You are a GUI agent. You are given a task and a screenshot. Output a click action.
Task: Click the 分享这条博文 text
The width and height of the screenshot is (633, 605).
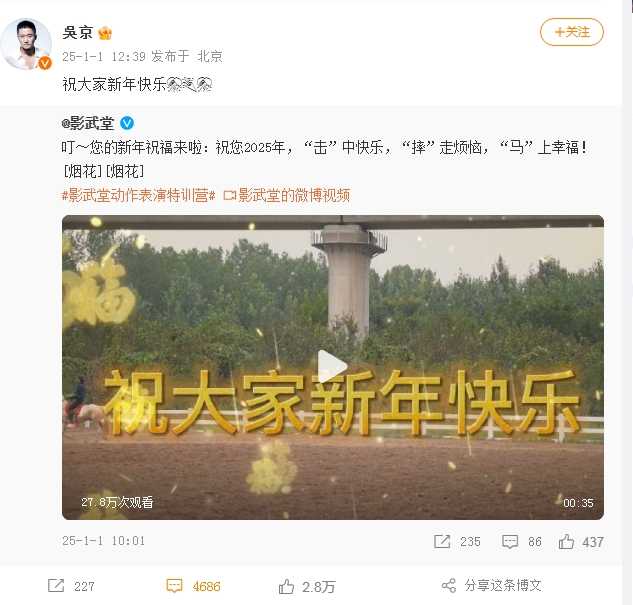coord(503,585)
